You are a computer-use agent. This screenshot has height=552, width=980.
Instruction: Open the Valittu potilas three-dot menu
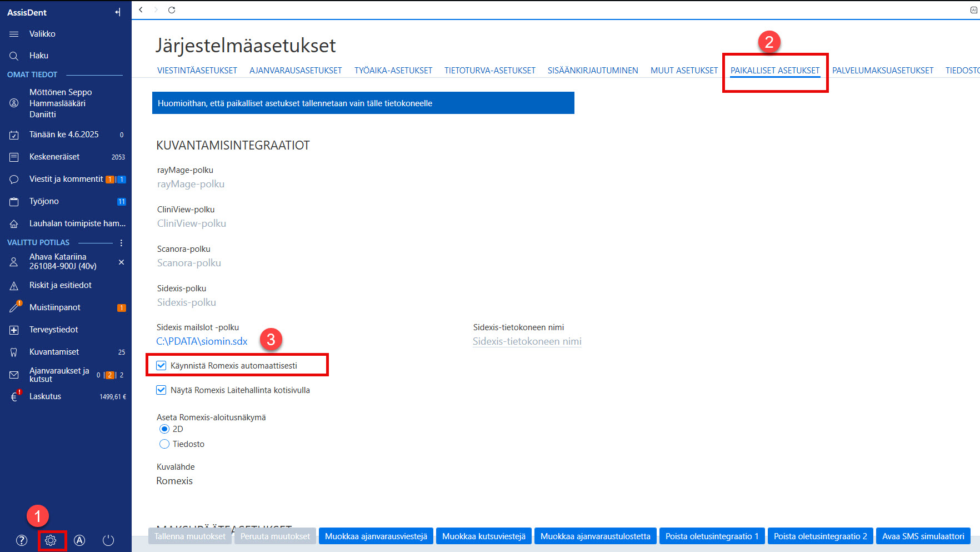121,243
